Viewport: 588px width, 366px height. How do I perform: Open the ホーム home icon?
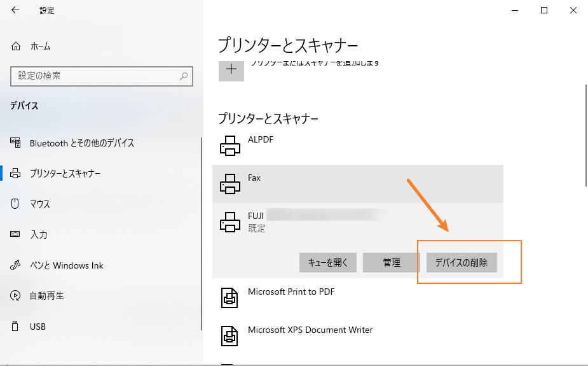pyautogui.click(x=16, y=46)
